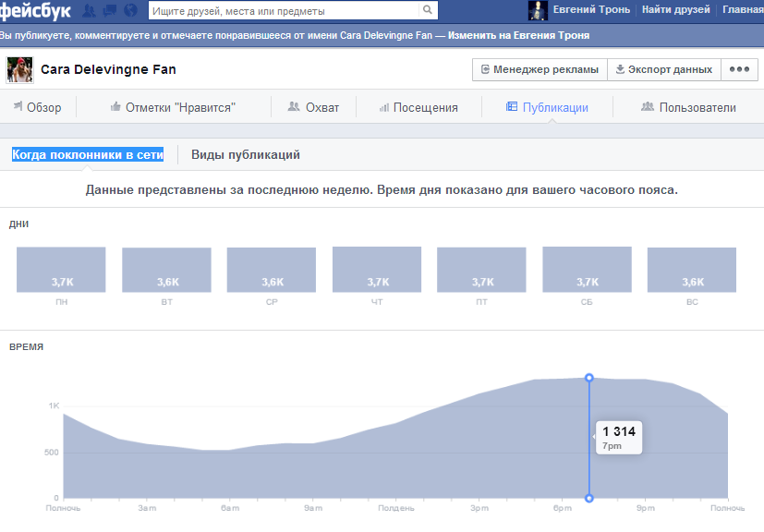Open the Посещения tab
The width and height of the screenshot is (764, 532).
[x=418, y=107]
